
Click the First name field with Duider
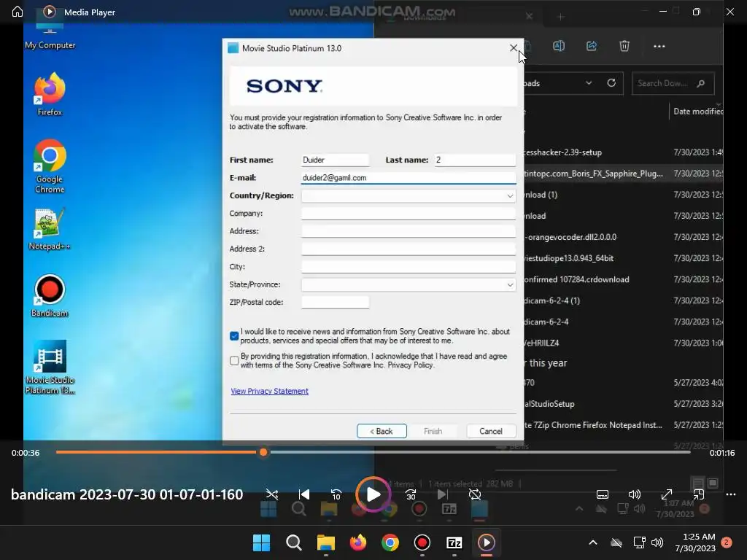(x=336, y=160)
